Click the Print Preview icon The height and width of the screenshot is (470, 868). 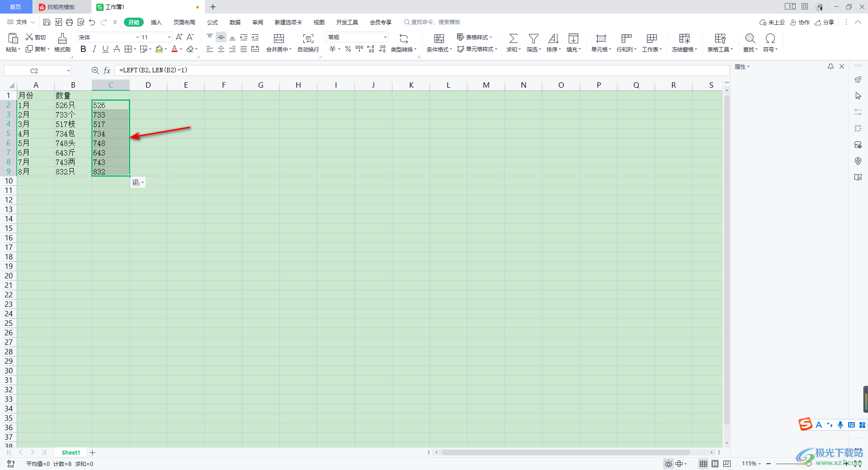pos(81,22)
